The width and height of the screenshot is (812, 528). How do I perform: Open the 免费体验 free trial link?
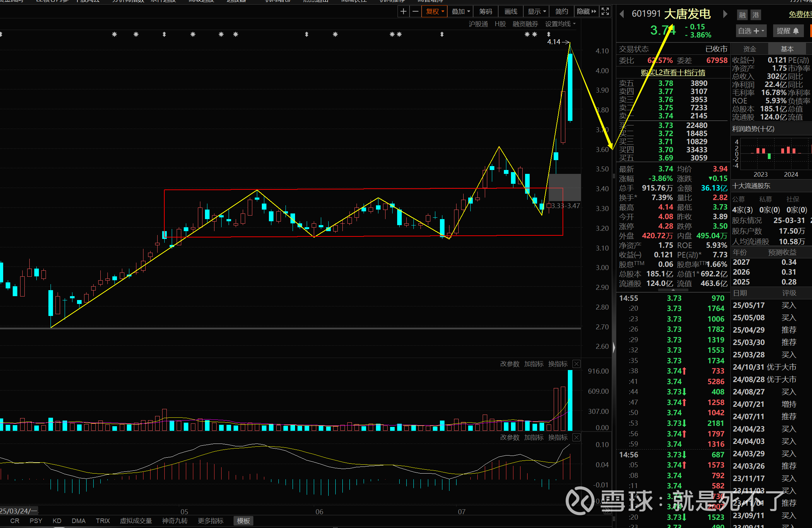click(x=800, y=14)
